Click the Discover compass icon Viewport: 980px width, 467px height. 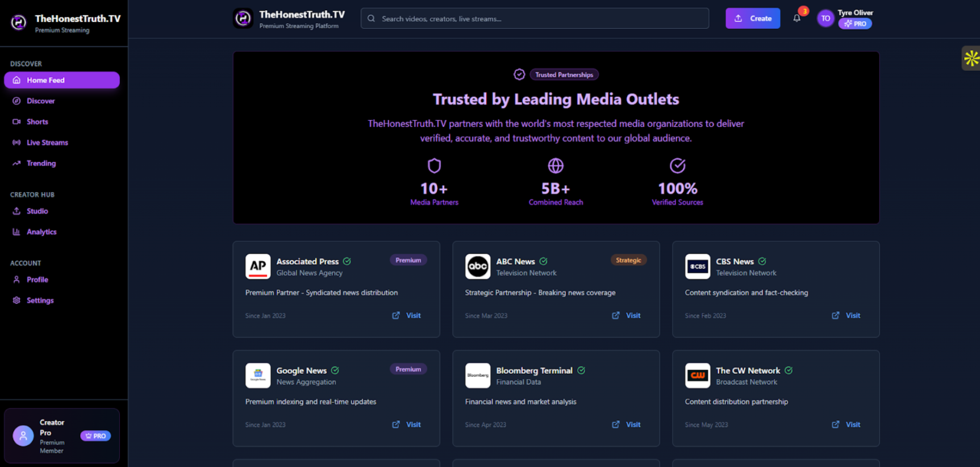pyautogui.click(x=16, y=101)
